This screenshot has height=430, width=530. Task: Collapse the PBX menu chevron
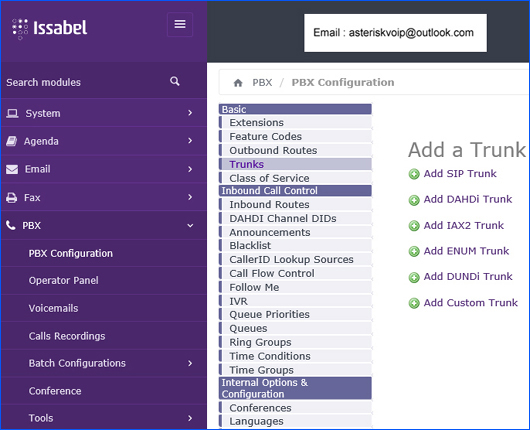click(x=190, y=225)
